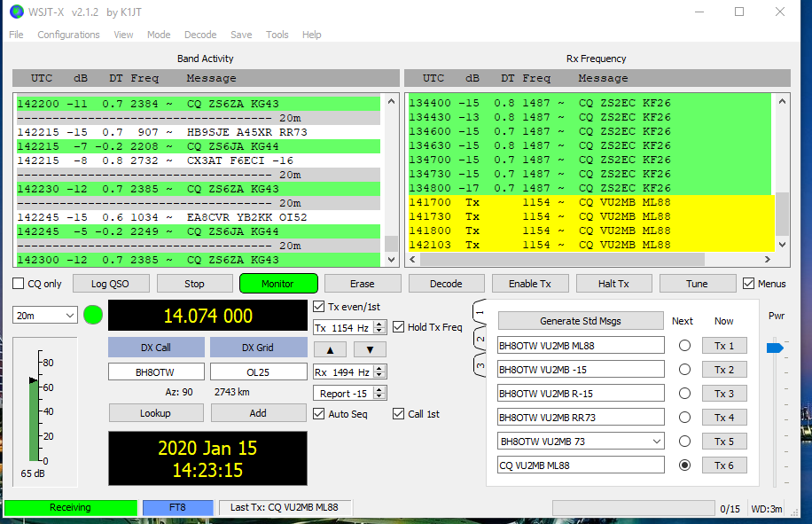Expand the BH8OTW VU2MB 73 message dropdown
Screen dimensions: 812x524
point(655,442)
